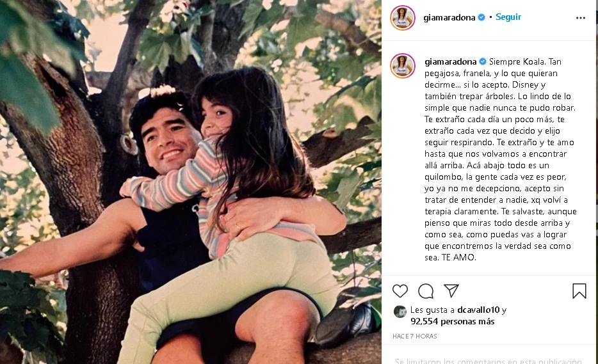Select the giamaradona username in the header
Image resolution: width=598 pixels, height=364 pixels.
click(x=449, y=17)
